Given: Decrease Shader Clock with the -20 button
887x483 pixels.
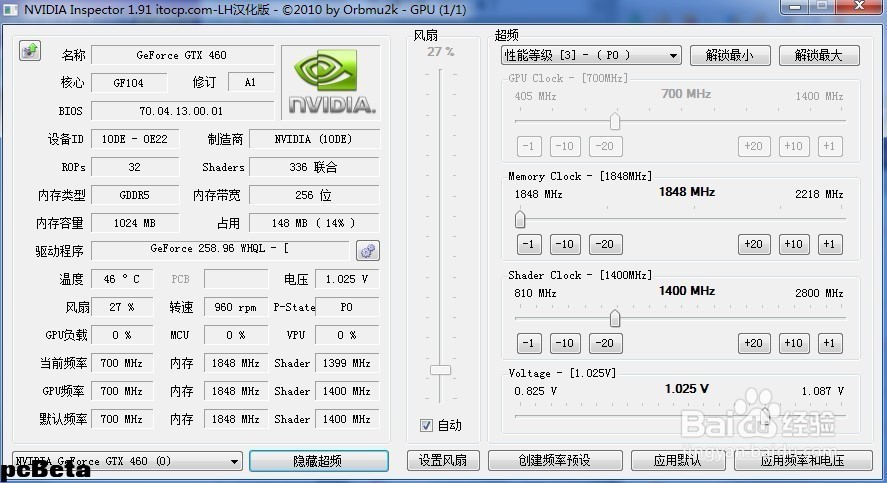Looking at the screenshot, I should pos(605,343).
